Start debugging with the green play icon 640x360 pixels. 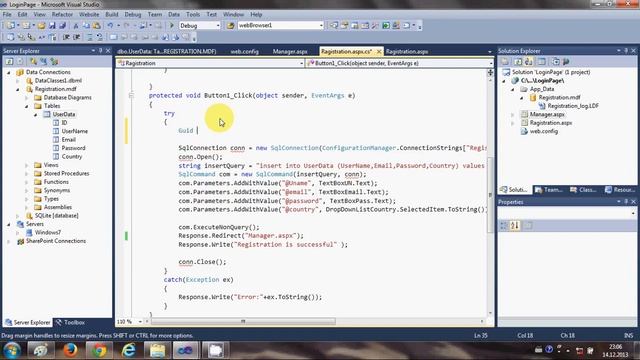coord(172,25)
